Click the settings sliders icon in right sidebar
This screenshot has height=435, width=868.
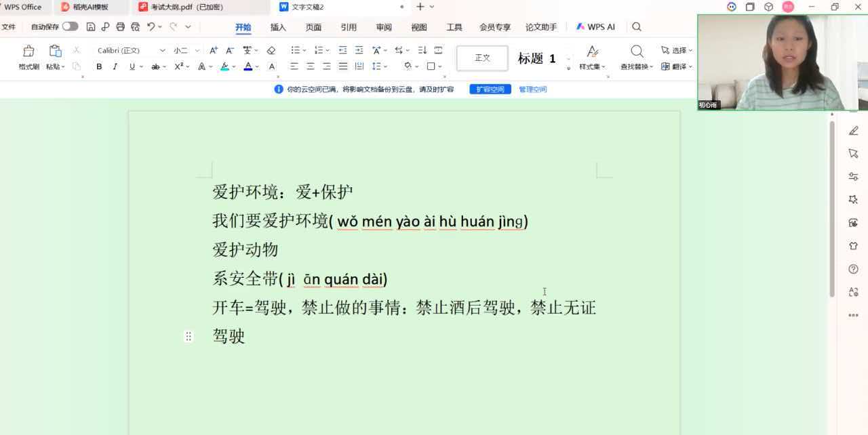[x=853, y=177]
